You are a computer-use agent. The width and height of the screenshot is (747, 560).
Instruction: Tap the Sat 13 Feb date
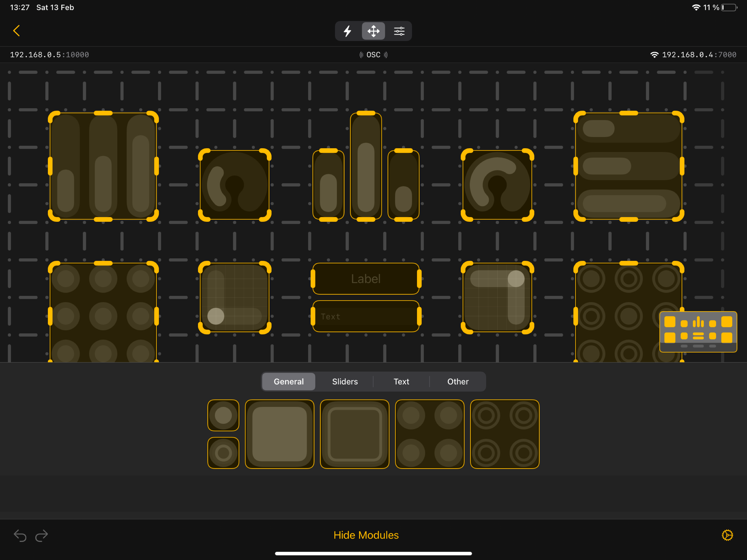coord(55,7)
